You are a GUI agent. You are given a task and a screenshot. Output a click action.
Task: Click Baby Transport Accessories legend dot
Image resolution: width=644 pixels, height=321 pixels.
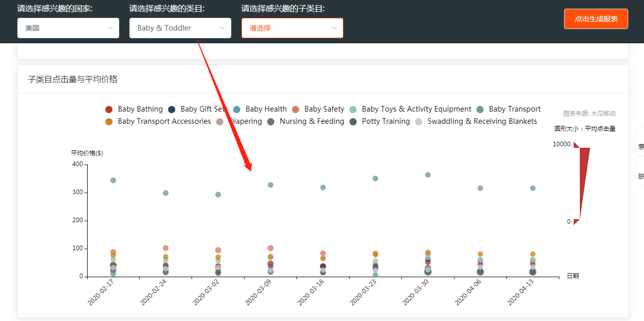[x=109, y=122]
